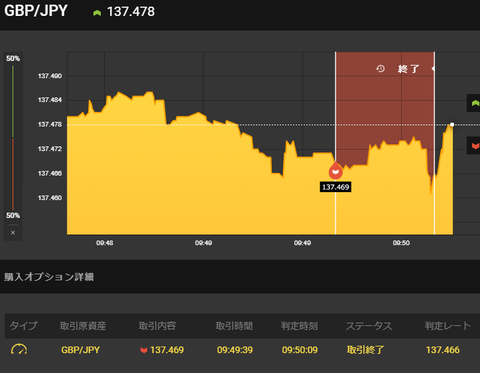
Task: Click the green up arrow beside 137.478
Action: pos(97,13)
